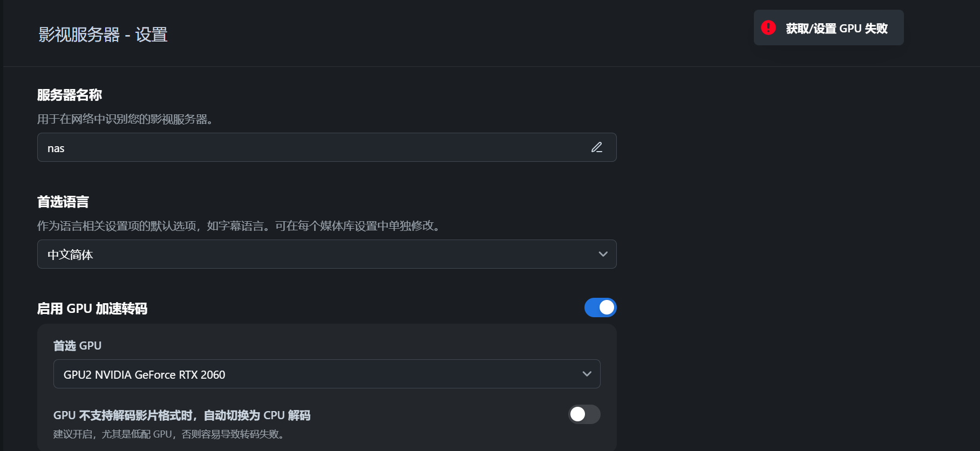This screenshot has height=451, width=980.
Task: Click the preferred language description text
Action: 239,226
